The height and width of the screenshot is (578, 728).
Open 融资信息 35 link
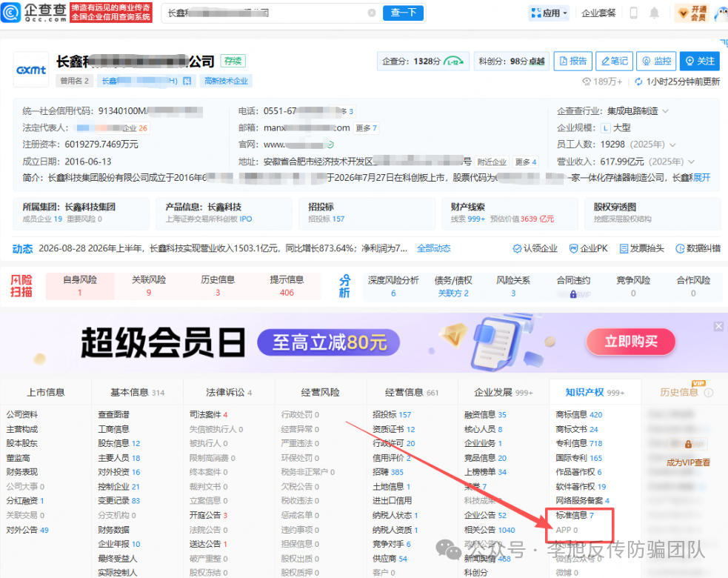pyautogui.click(x=485, y=414)
